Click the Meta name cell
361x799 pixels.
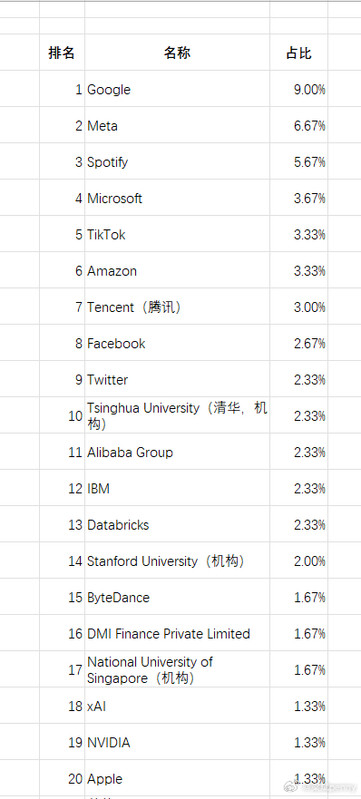[x=177, y=125]
